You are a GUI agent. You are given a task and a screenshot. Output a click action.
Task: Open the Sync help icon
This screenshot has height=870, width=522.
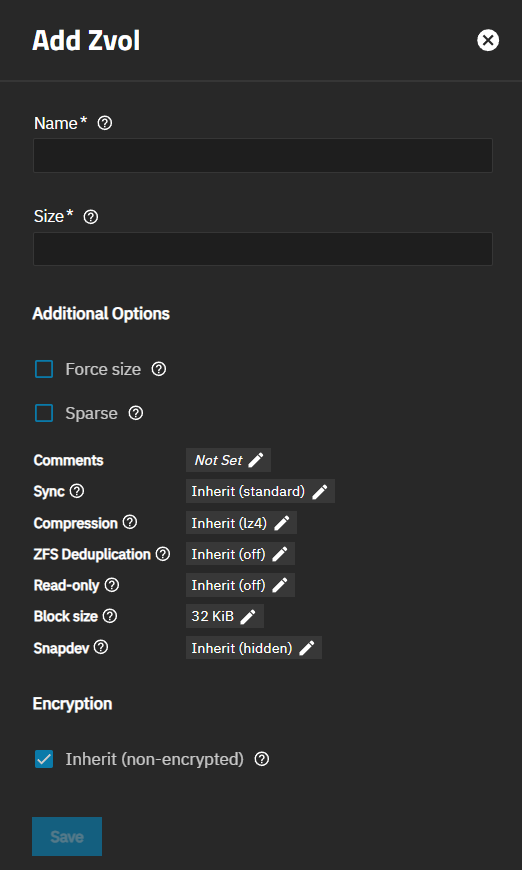pos(77,491)
